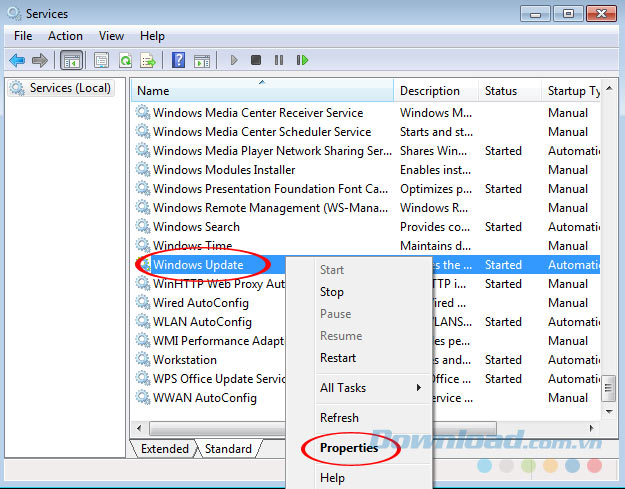The width and height of the screenshot is (625, 489).
Task: Click the horizontal scrollbar right arrow
Action: [592, 428]
